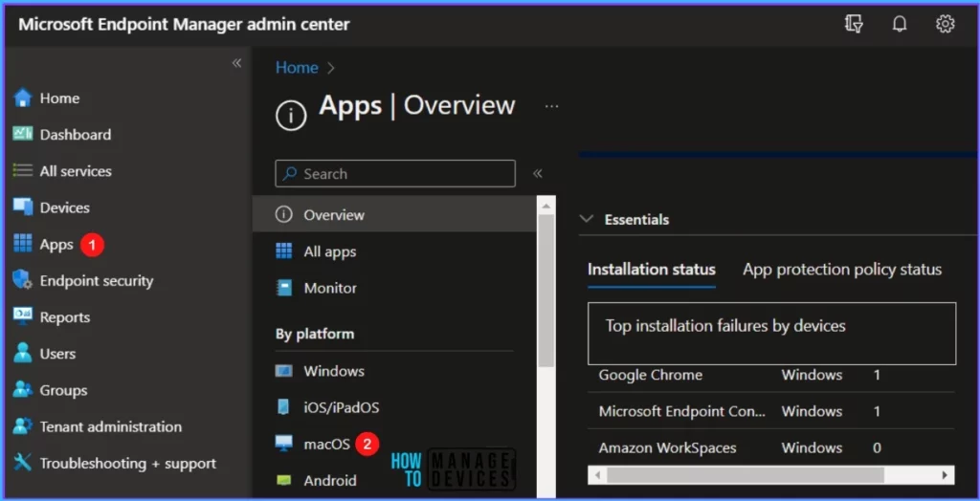980x501 pixels.
Task: Open Tenant administration in left navigation
Action: [111, 426]
